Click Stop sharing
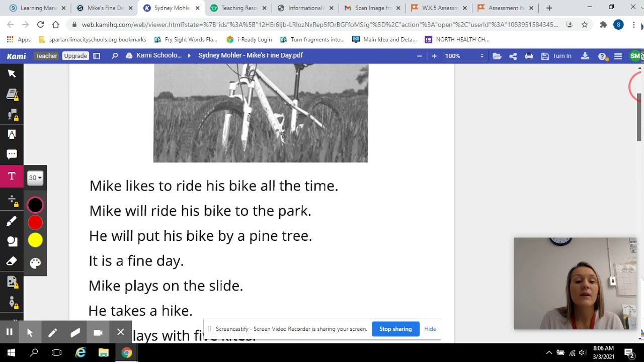 pos(395,329)
